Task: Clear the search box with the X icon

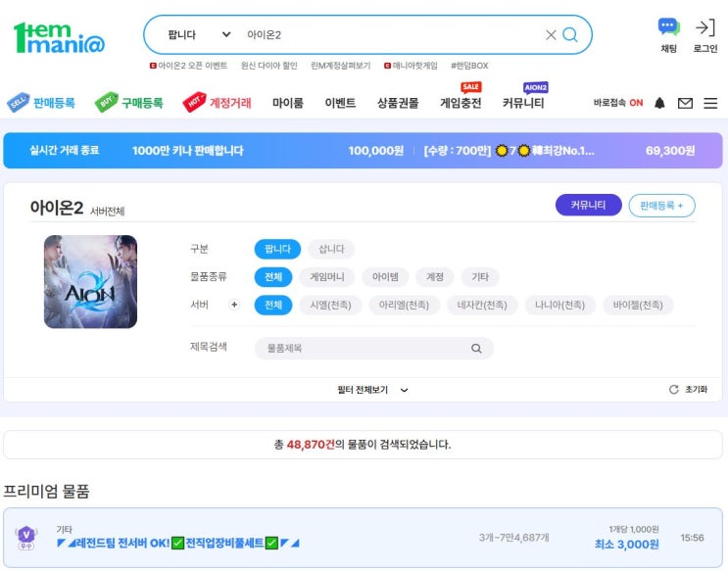Action: [551, 35]
